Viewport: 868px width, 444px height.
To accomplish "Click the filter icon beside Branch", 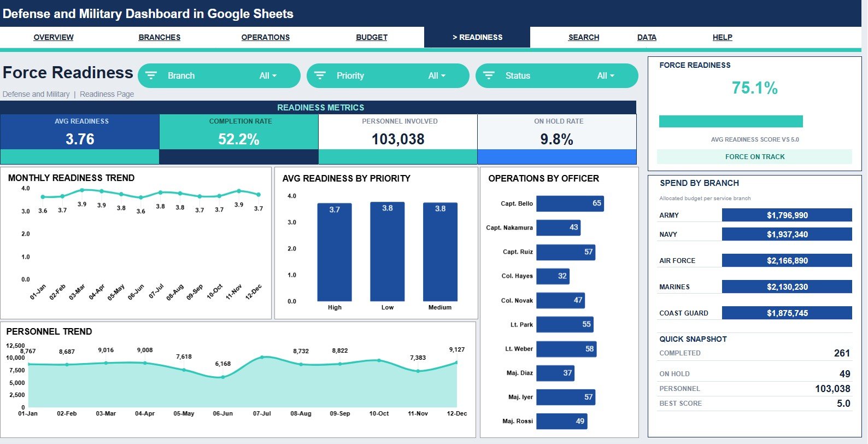I will pyautogui.click(x=151, y=75).
